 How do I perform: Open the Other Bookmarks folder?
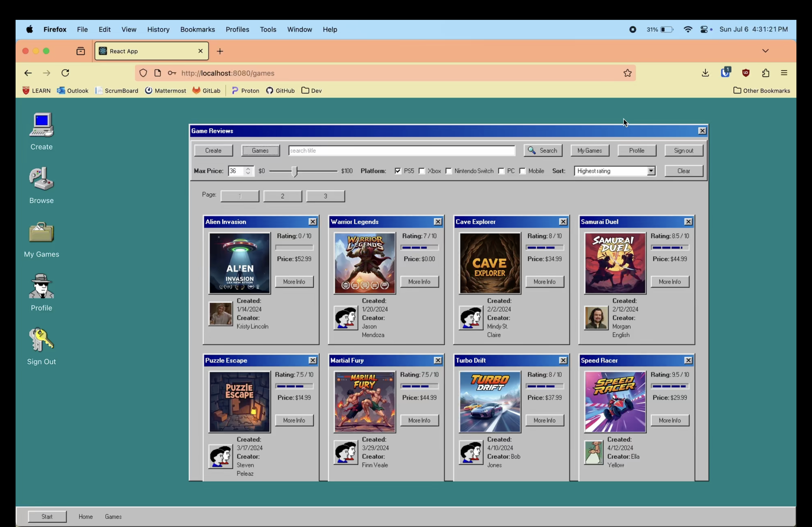click(x=762, y=91)
